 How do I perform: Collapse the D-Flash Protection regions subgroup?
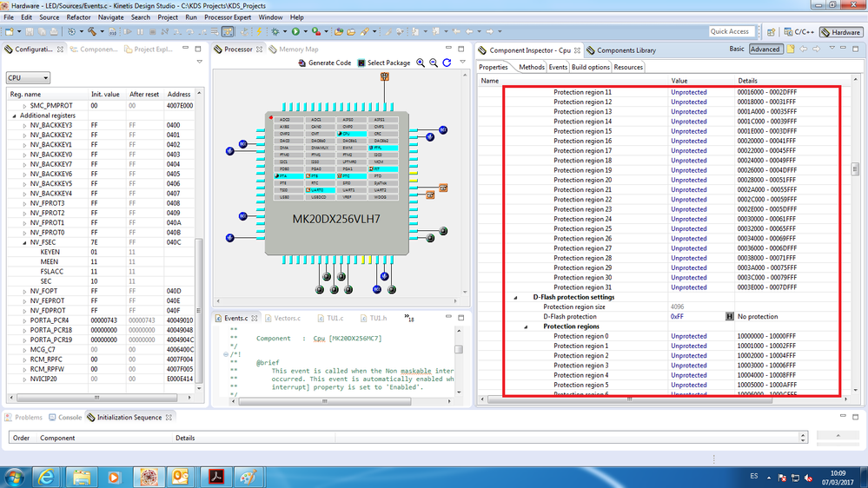click(526, 327)
